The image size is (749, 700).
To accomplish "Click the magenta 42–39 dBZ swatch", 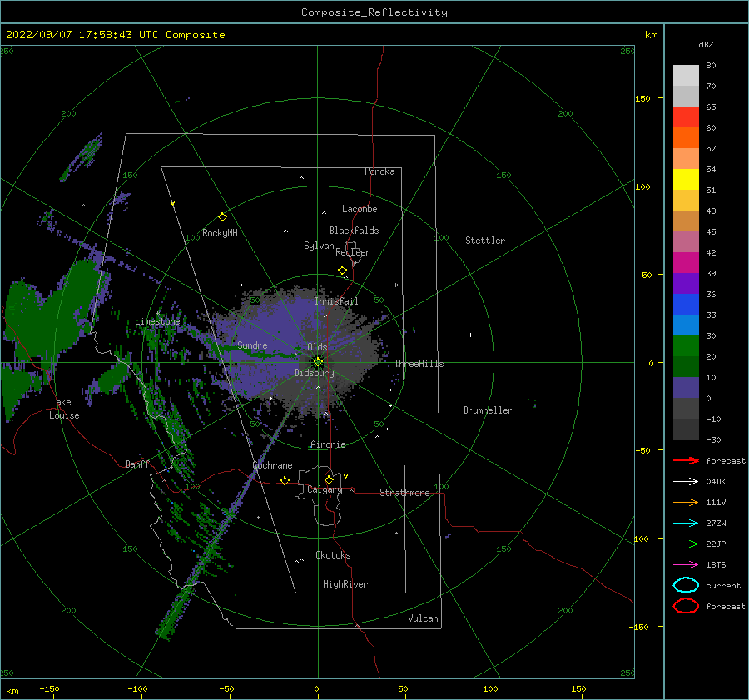I will (x=686, y=263).
